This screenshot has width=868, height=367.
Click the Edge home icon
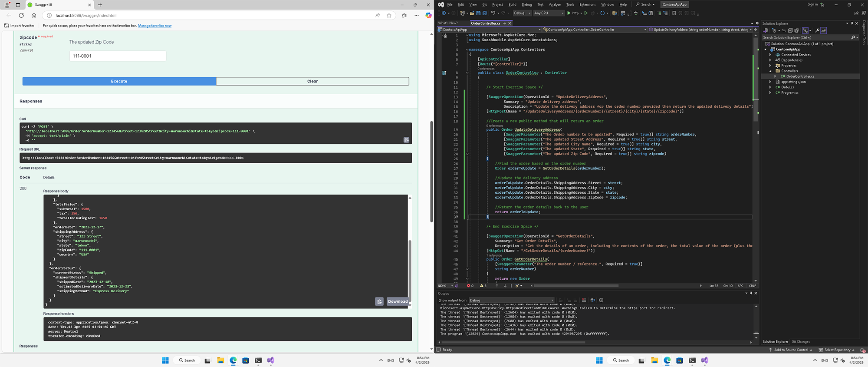tap(34, 15)
